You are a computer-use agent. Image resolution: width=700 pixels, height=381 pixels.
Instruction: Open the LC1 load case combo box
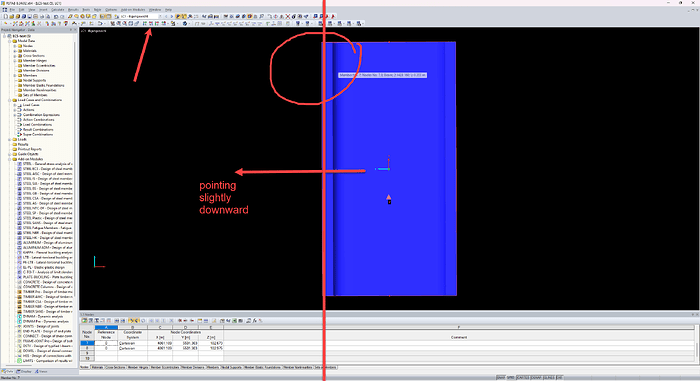pos(141,17)
